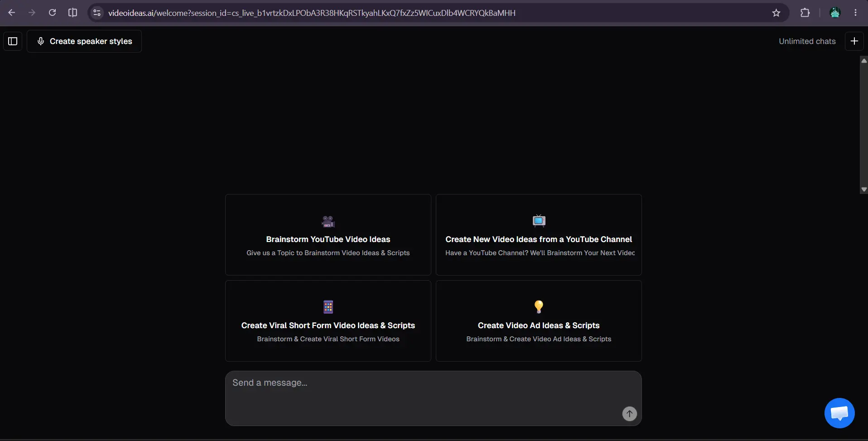Focus the Send a message input field
Viewport: 868px width, 441px height.
tap(433, 398)
